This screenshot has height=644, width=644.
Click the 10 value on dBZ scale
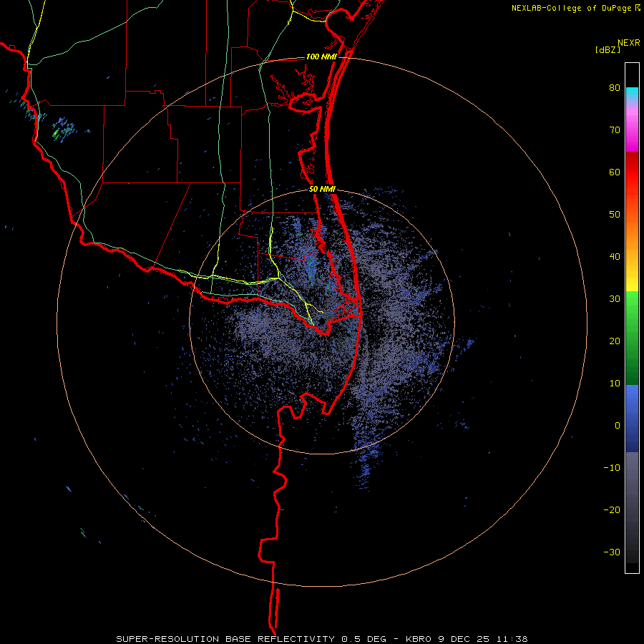[x=615, y=384]
